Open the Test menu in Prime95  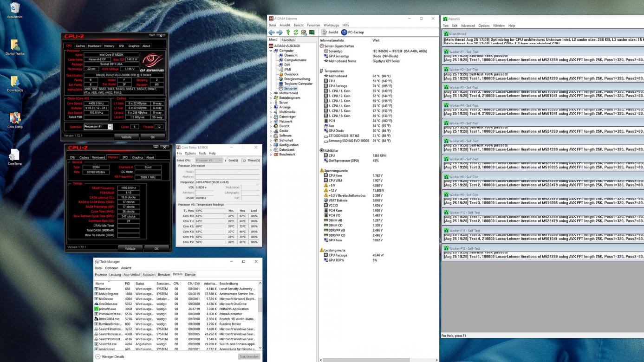(x=446, y=26)
